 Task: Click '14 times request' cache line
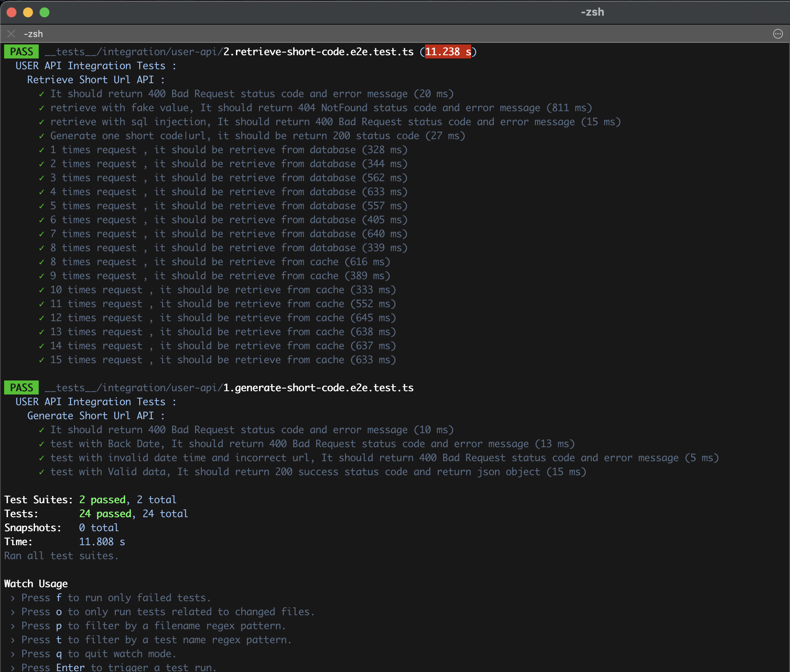click(217, 345)
